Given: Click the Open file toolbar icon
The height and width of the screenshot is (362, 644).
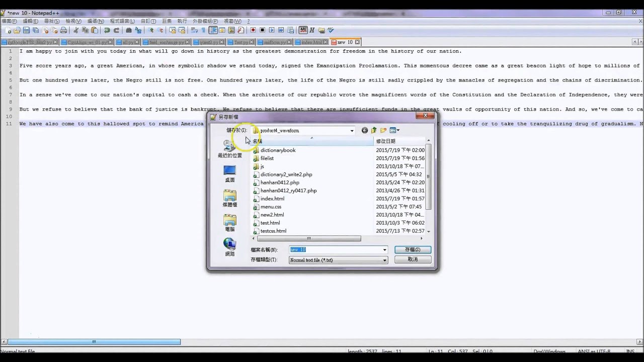Looking at the screenshot, I should pyautogui.click(x=17, y=31).
